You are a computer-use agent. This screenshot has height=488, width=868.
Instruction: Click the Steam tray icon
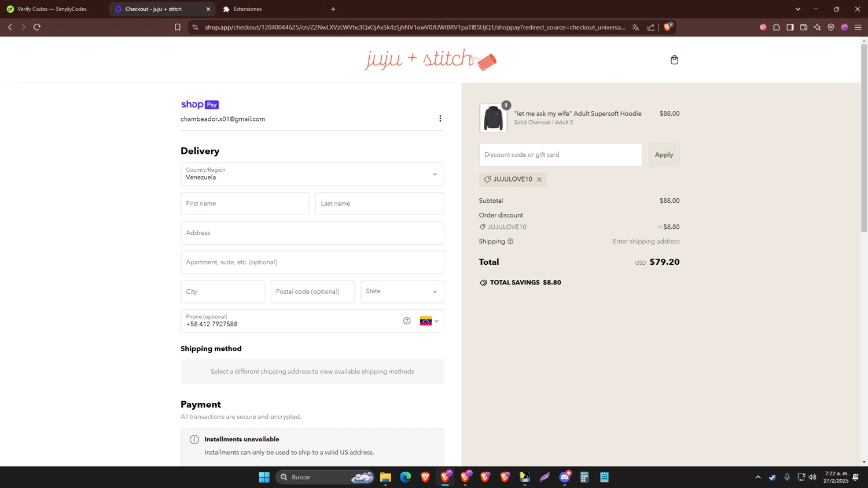[x=773, y=477]
